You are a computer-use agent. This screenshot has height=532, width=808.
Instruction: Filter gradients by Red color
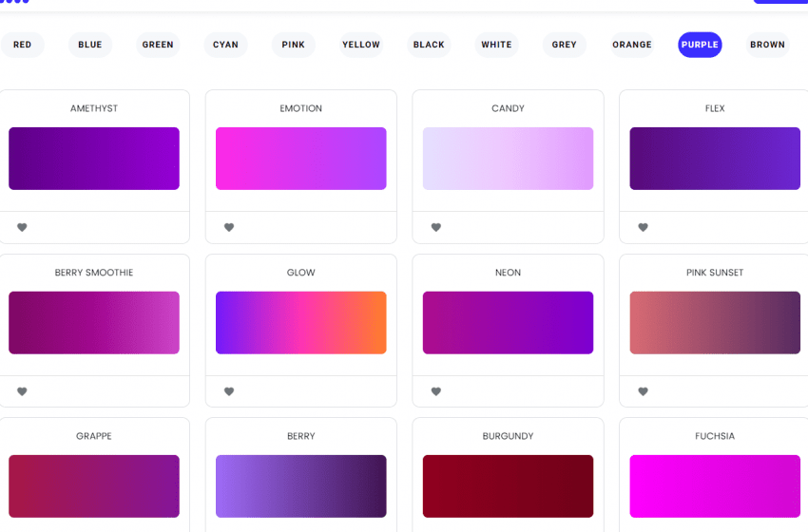pos(22,45)
